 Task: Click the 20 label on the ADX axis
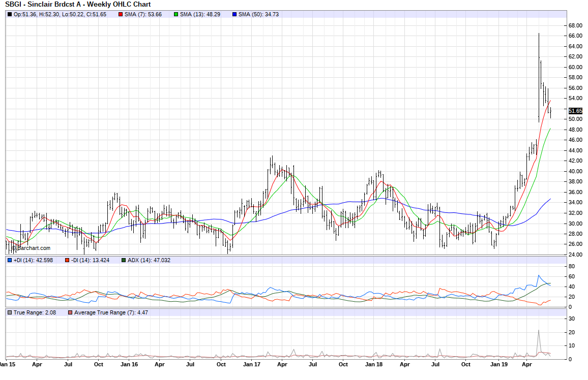(572, 297)
